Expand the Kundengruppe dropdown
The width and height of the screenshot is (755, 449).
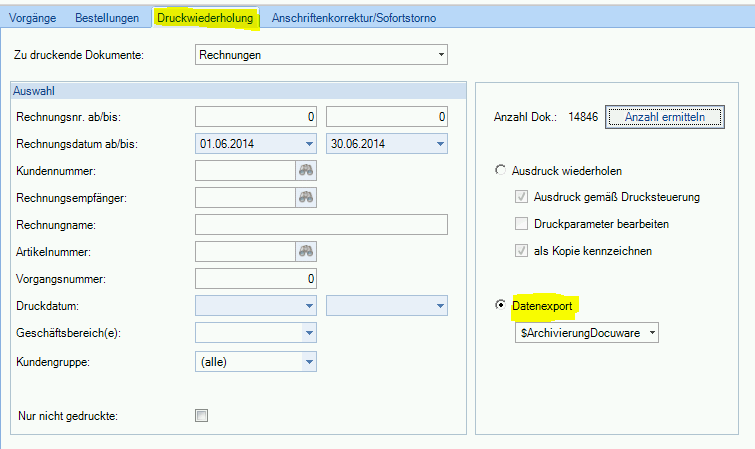[308, 361]
